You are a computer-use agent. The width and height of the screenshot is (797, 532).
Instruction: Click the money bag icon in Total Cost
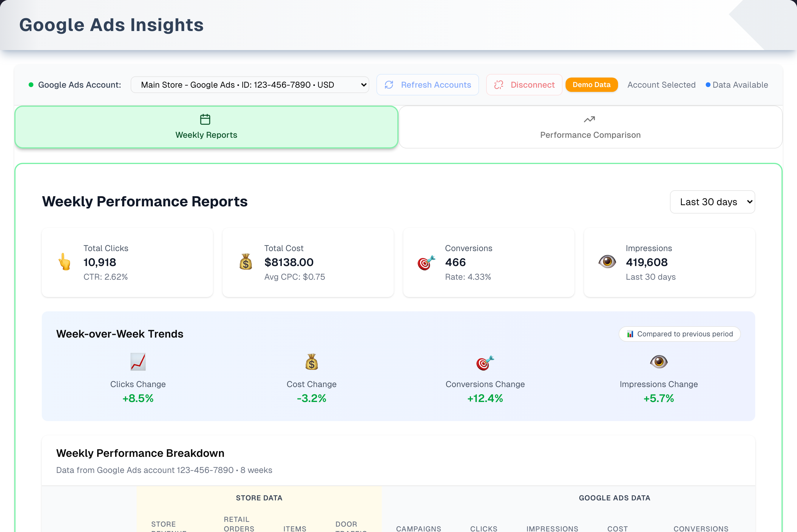coord(246,262)
